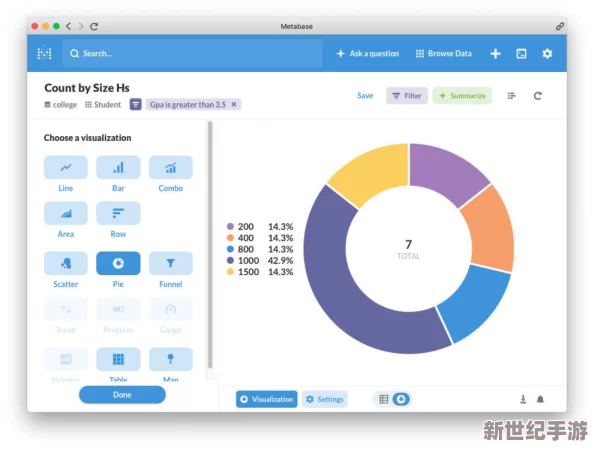Pick the Combo chart visualization

tap(171, 167)
